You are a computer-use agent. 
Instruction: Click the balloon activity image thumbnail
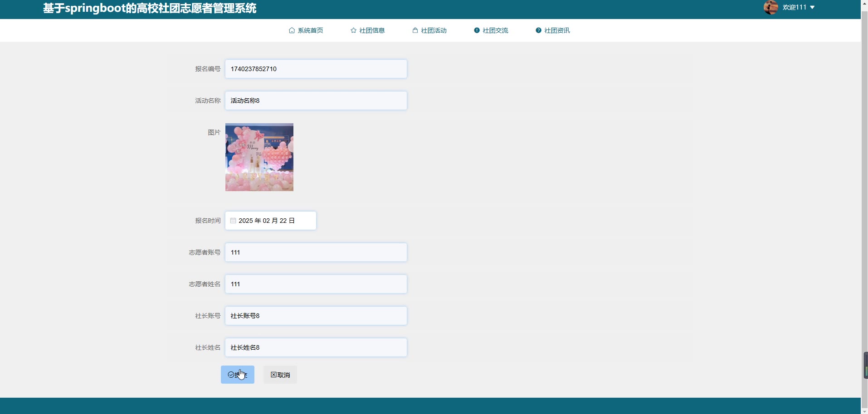(x=259, y=157)
